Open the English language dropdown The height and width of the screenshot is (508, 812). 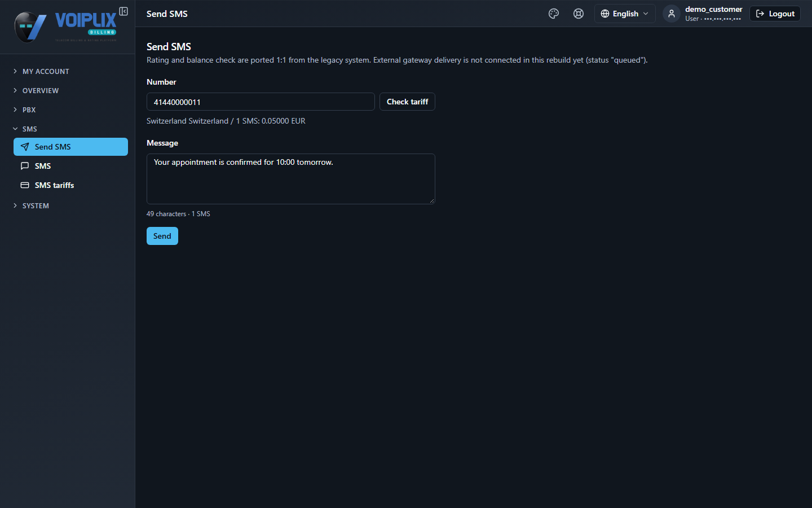tap(625, 14)
